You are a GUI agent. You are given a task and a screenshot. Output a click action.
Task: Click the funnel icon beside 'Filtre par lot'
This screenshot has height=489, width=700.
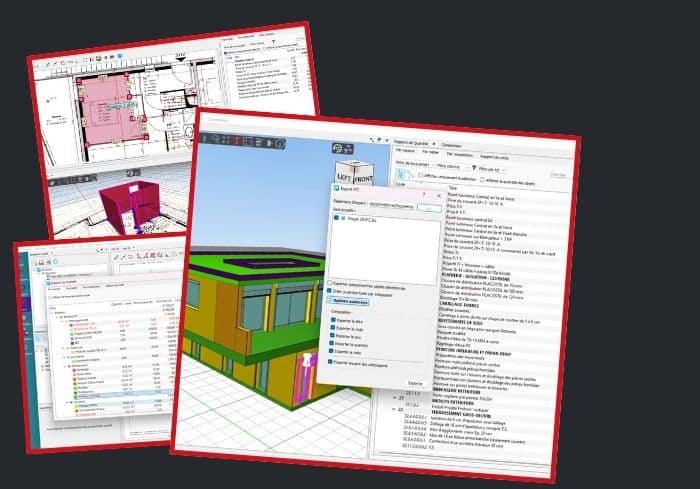[x=474, y=168]
